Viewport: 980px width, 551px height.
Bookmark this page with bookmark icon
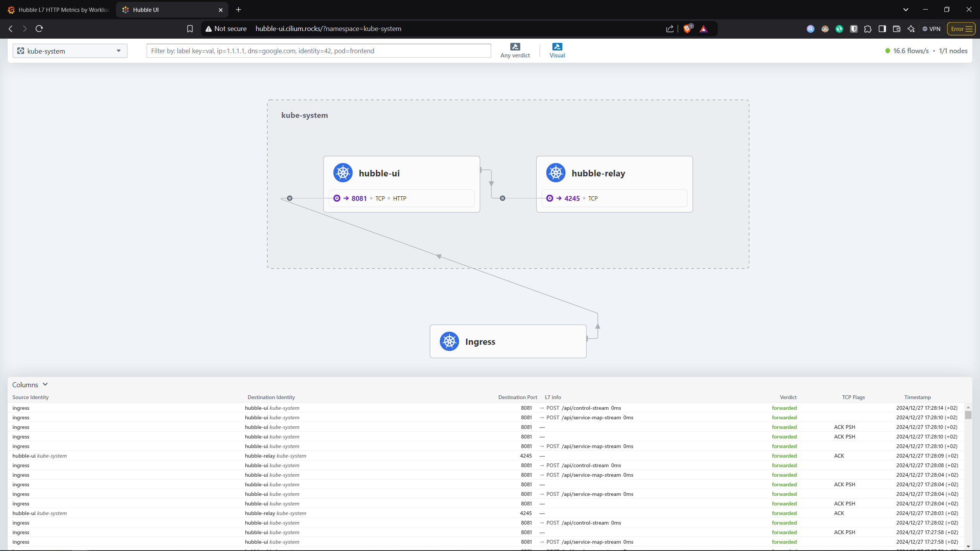[x=190, y=29]
